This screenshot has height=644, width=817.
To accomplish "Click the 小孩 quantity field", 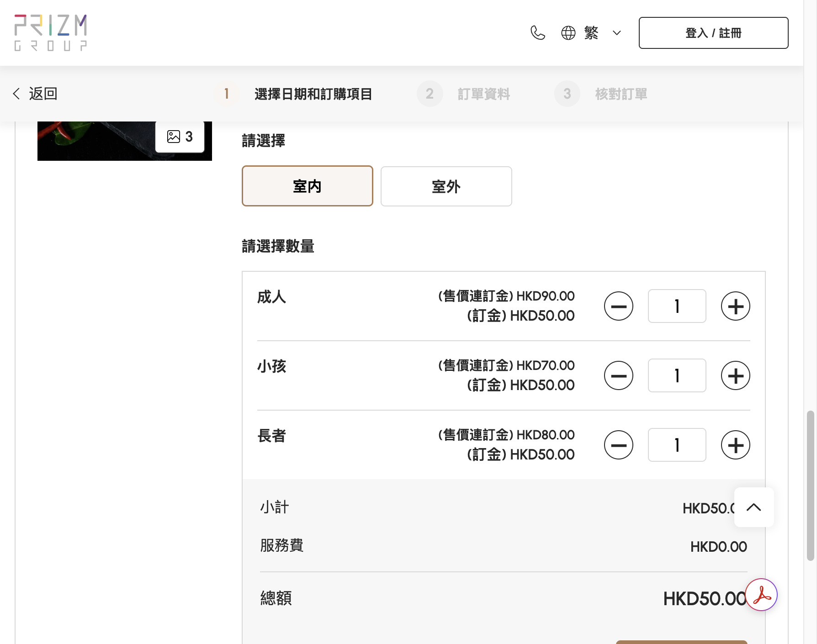I will 677,375.
